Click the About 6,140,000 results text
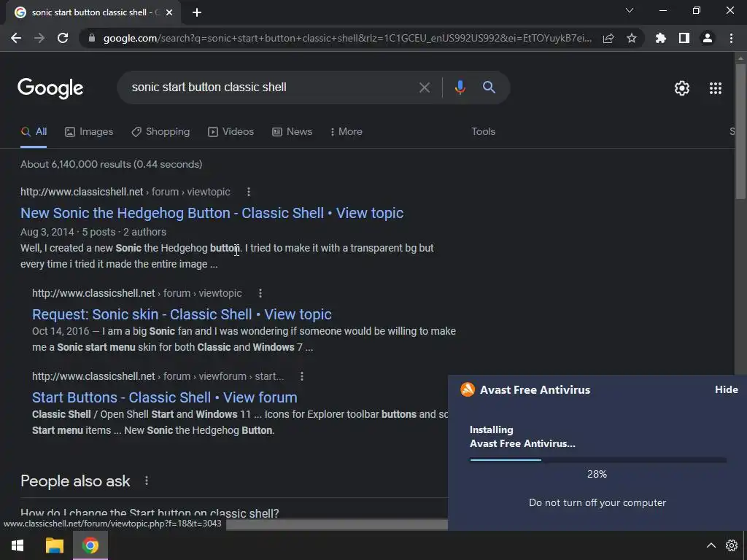Screen dimensions: 747x560 (x=111, y=164)
